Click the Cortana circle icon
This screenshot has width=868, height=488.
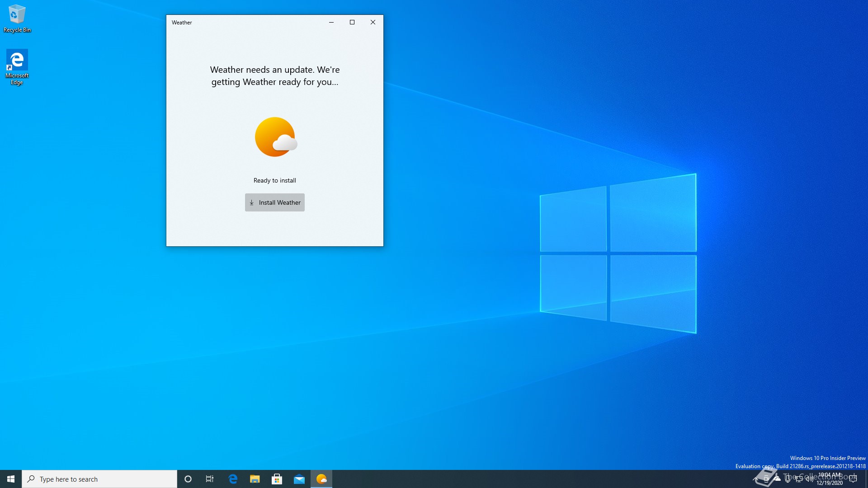point(188,479)
